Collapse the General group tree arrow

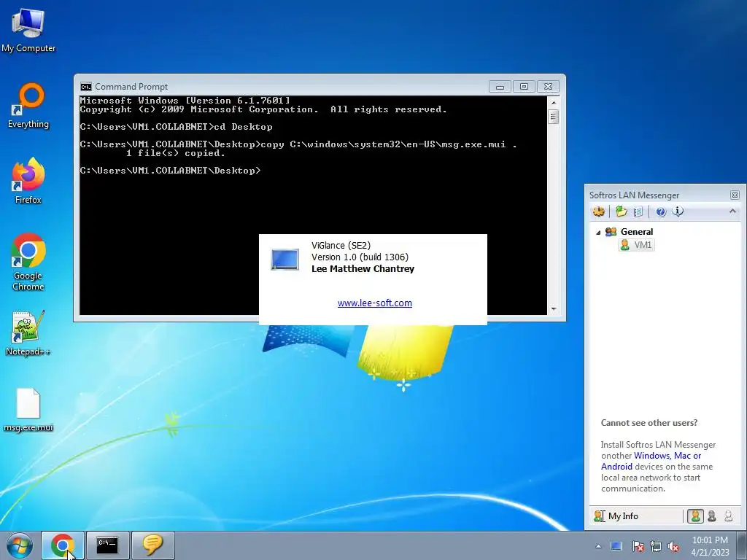[x=598, y=233]
